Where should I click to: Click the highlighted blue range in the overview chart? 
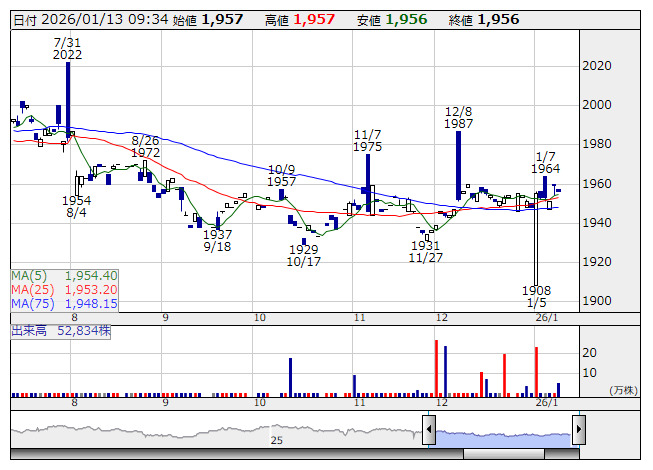[504, 439]
